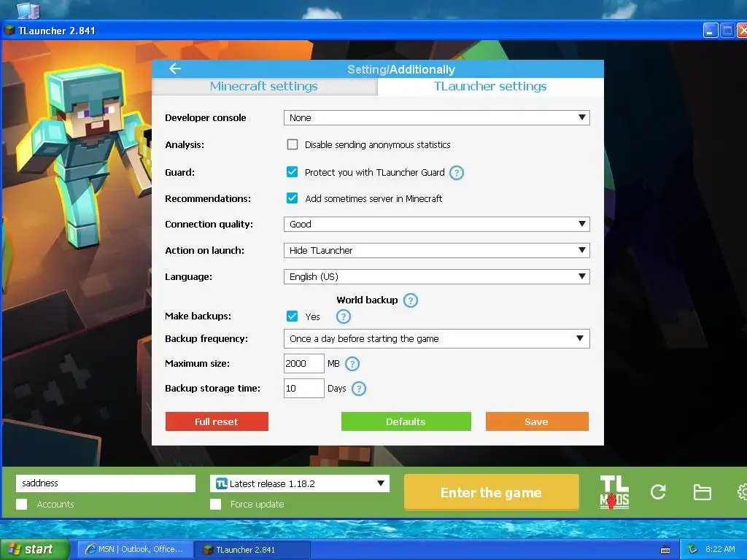Click the username field saddness
The width and height of the screenshot is (747, 560).
[x=106, y=483]
